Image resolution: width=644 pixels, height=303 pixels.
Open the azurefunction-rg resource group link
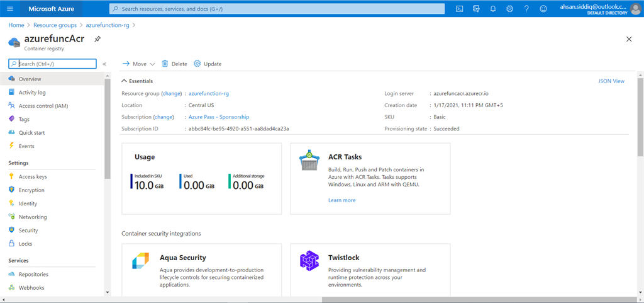pyautogui.click(x=209, y=93)
